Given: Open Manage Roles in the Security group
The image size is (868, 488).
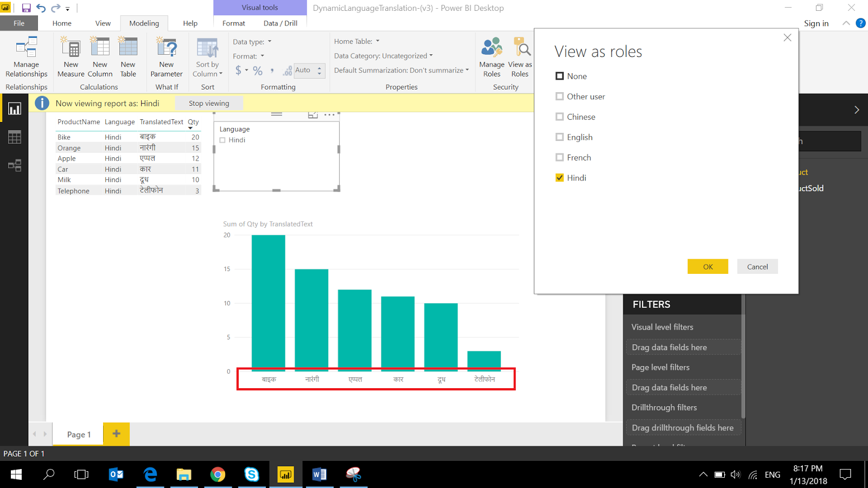Looking at the screenshot, I should coord(491,57).
